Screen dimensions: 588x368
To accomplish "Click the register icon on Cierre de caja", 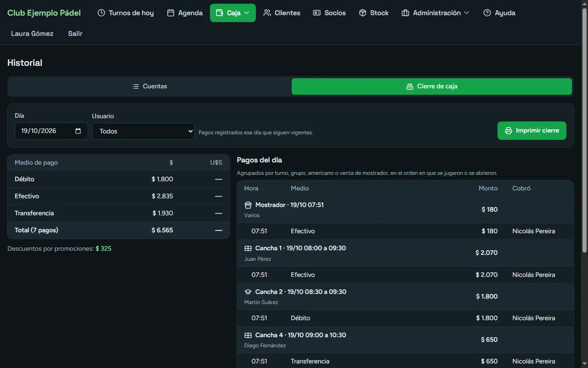I will pyautogui.click(x=410, y=86).
